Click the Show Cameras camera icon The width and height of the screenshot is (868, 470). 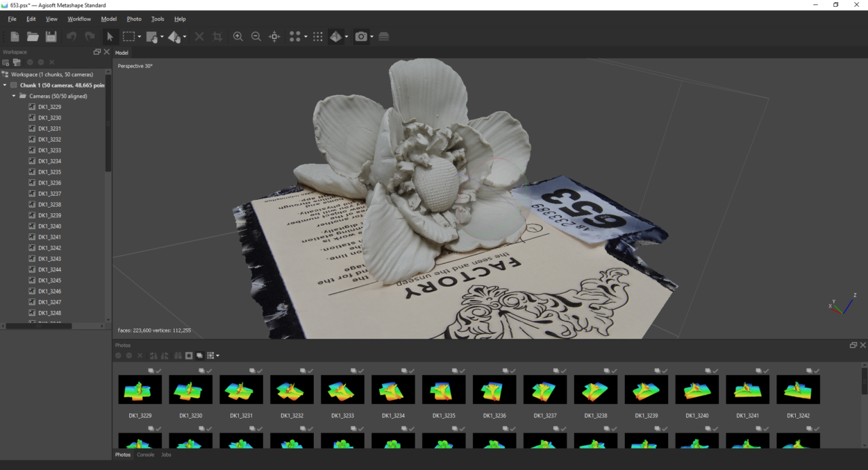point(362,36)
